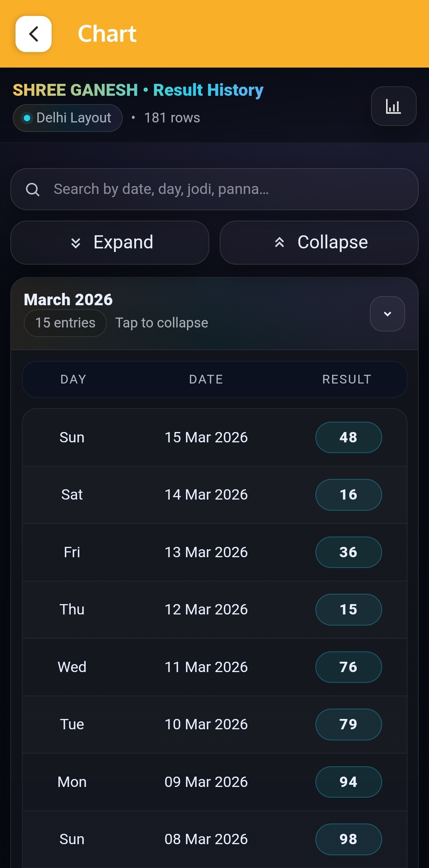Tap the search magnifier icon
Viewport: 429px width, 868px height.
point(33,190)
